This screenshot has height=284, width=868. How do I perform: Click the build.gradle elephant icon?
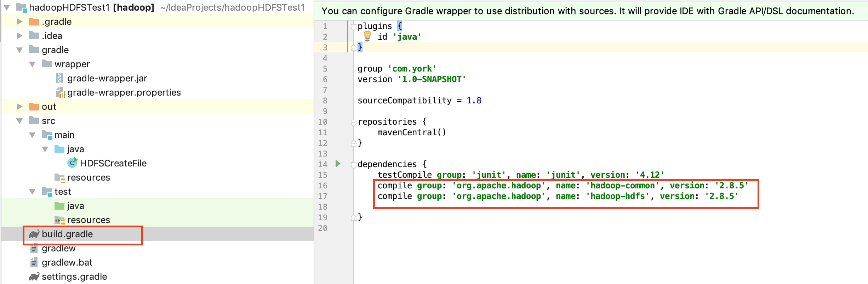pos(34,234)
